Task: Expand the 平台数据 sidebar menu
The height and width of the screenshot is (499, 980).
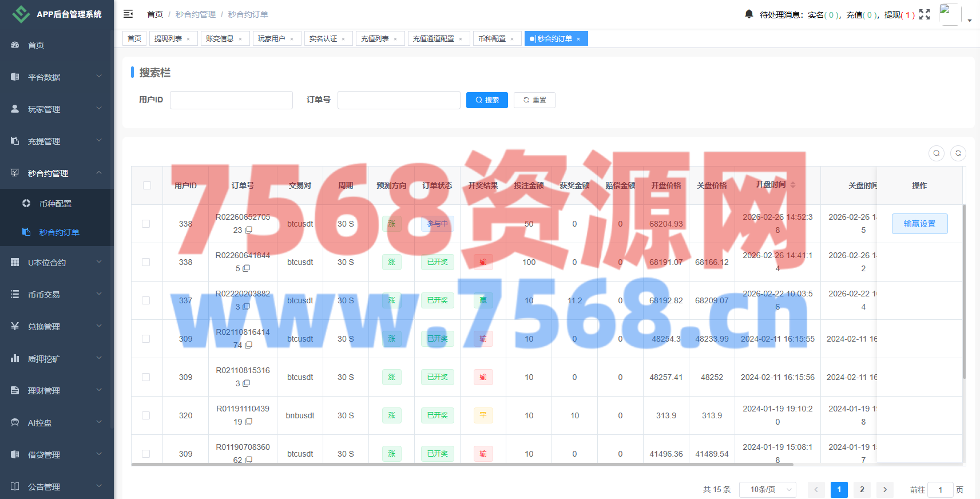Action: pos(57,77)
